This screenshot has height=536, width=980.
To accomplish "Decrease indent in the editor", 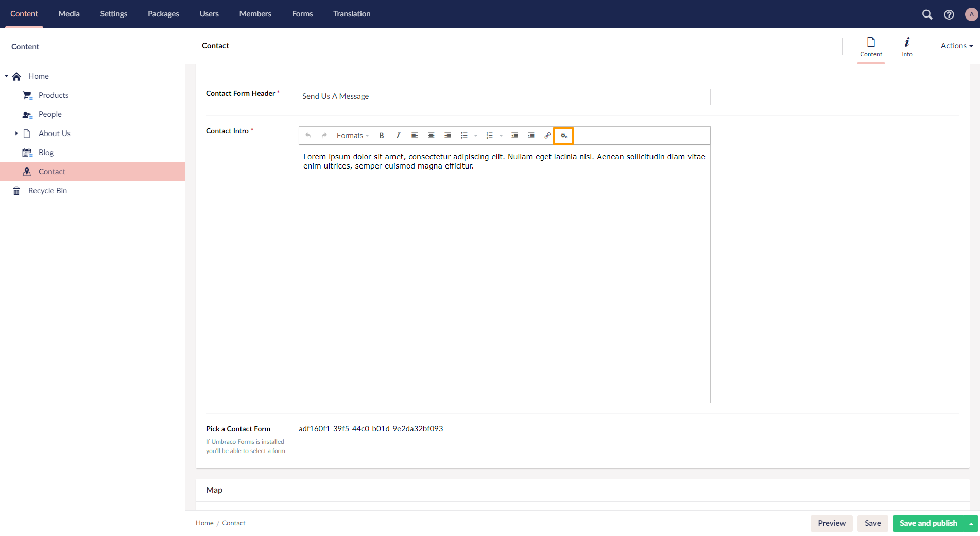I will pyautogui.click(x=514, y=136).
